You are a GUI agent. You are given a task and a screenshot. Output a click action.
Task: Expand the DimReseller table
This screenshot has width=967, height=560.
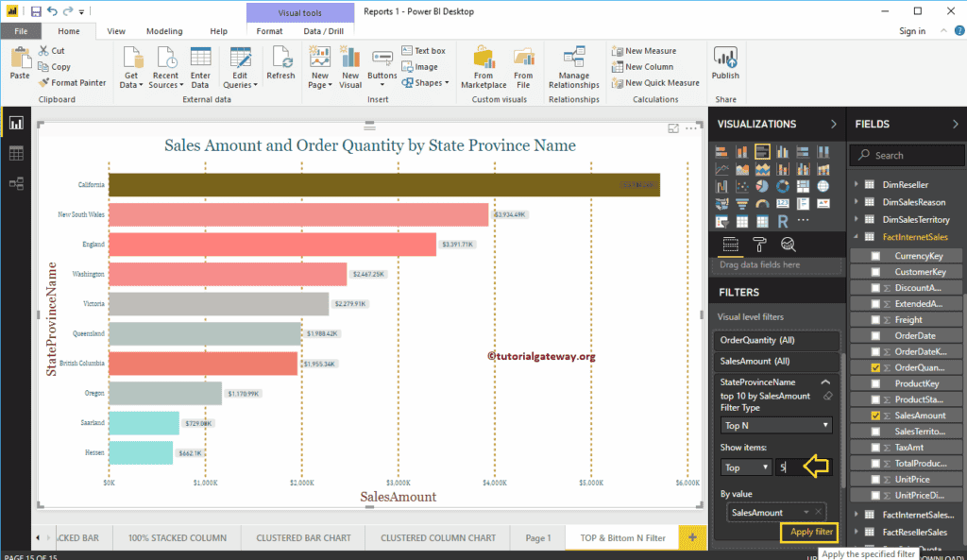(x=857, y=185)
